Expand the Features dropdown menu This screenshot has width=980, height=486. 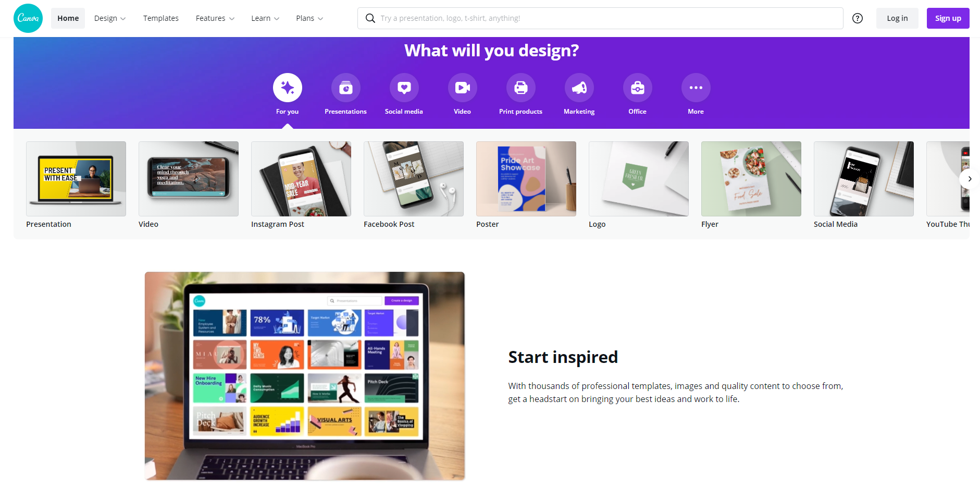click(x=215, y=18)
